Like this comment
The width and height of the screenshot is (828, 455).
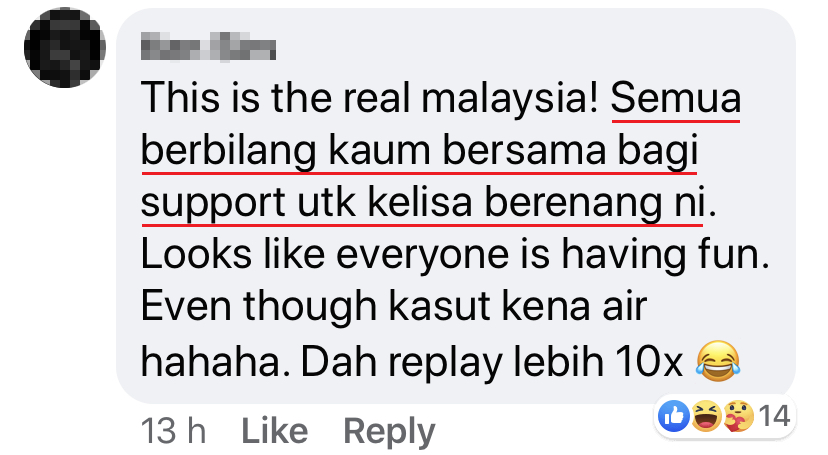coord(275,431)
